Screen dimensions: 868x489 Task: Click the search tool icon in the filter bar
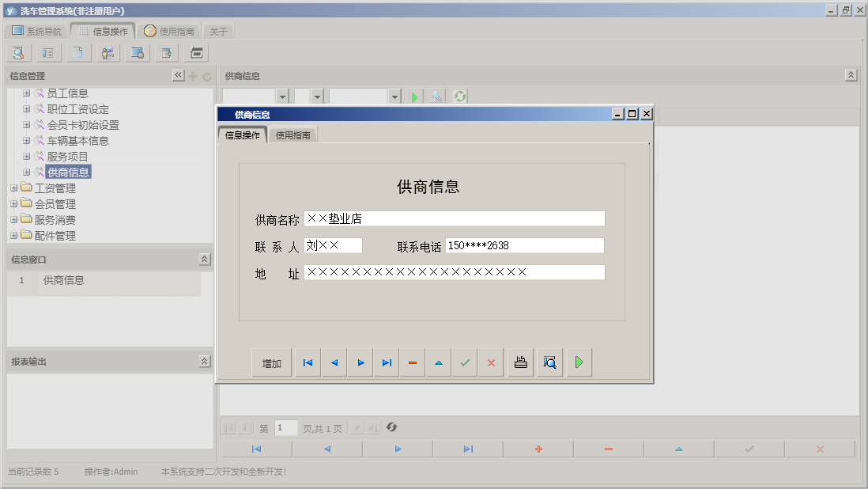[x=437, y=97]
